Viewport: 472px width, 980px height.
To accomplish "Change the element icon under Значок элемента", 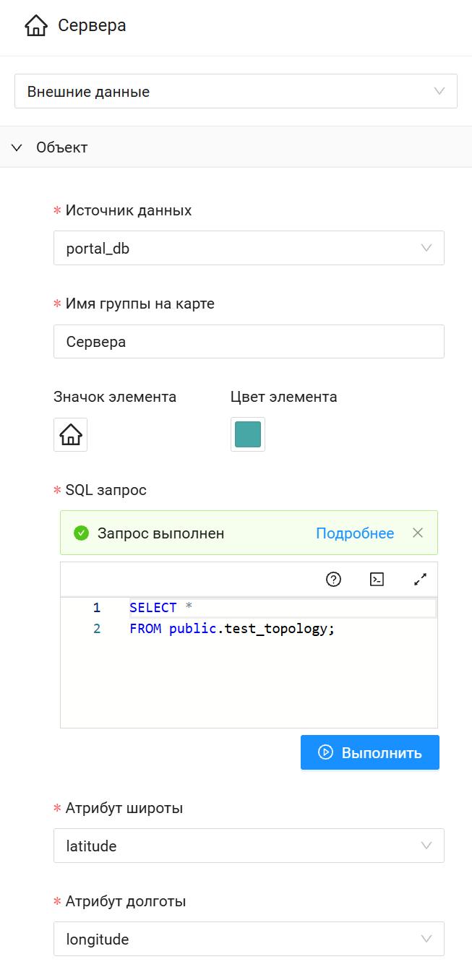I will pyautogui.click(x=69, y=434).
